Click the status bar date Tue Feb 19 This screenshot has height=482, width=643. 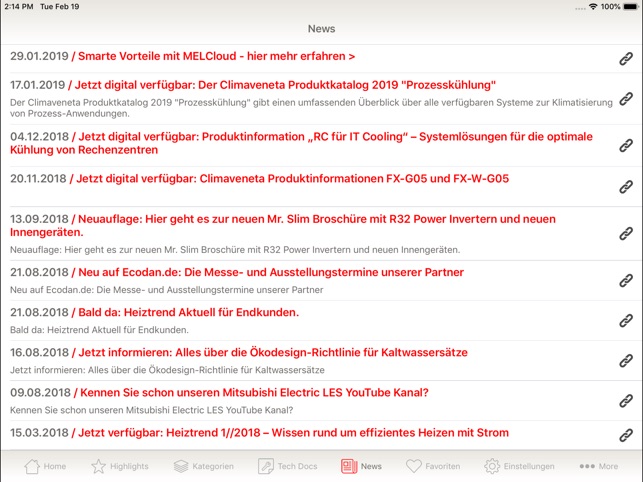pos(60,7)
